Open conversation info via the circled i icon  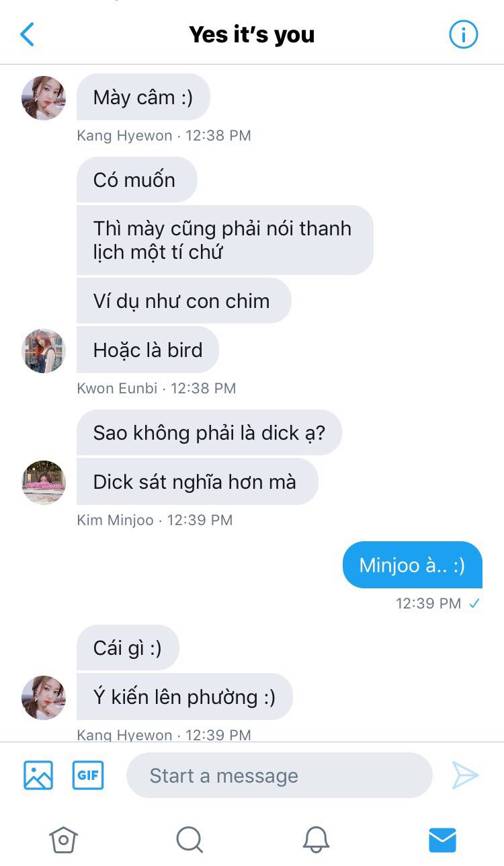(x=463, y=34)
